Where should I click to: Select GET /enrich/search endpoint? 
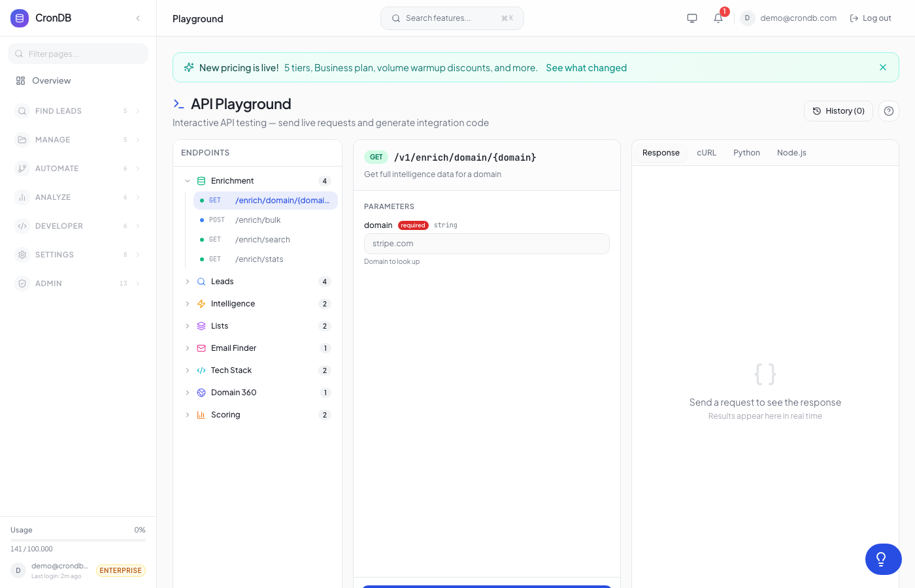[265, 240]
